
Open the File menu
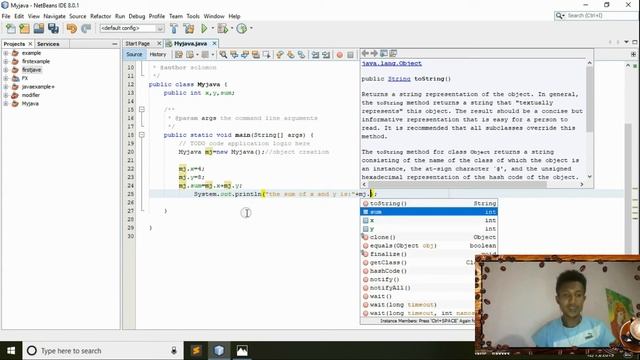point(6,16)
